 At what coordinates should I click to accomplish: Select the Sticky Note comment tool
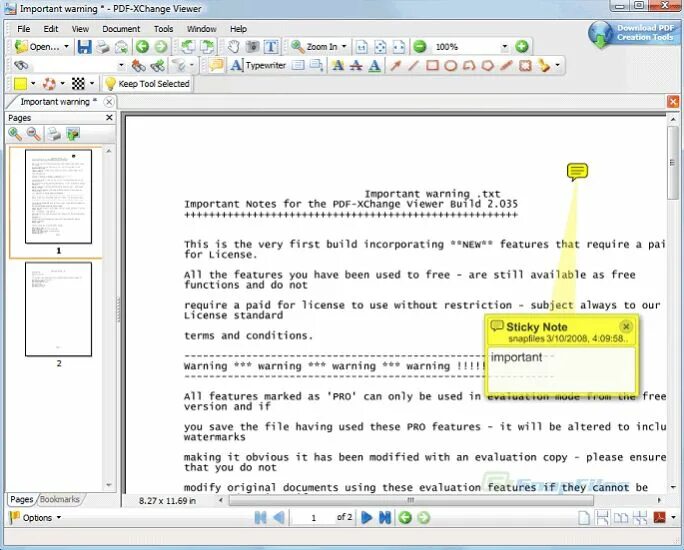coord(216,65)
